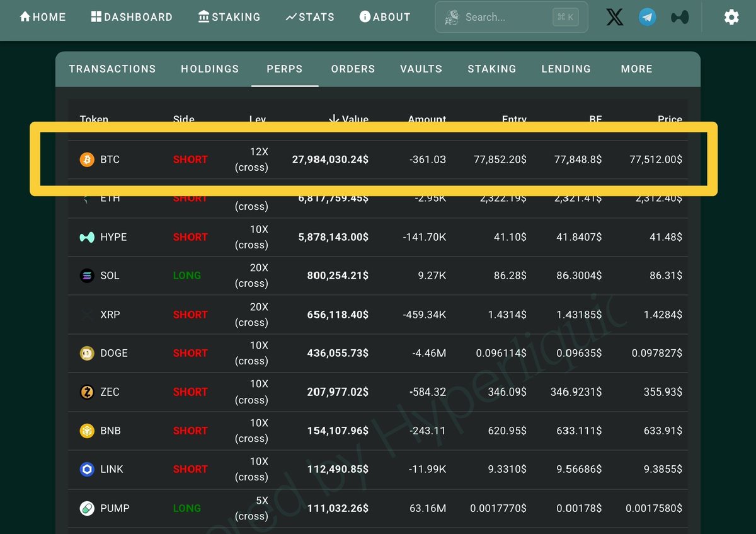The height and width of the screenshot is (534, 756).
Task: Open settings via the gear icon
Action: tap(731, 17)
